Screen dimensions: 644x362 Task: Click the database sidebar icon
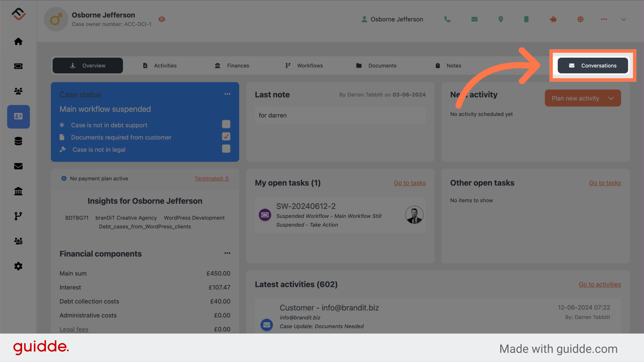click(x=18, y=141)
